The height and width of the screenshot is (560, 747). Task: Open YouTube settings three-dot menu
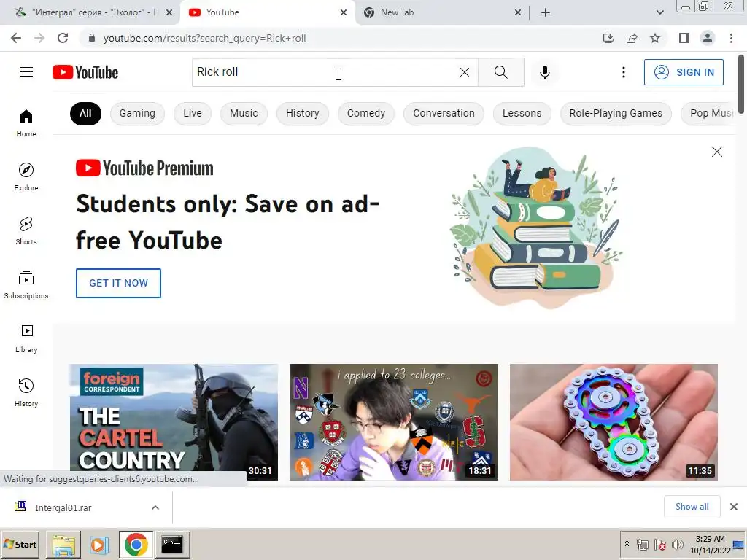click(623, 72)
